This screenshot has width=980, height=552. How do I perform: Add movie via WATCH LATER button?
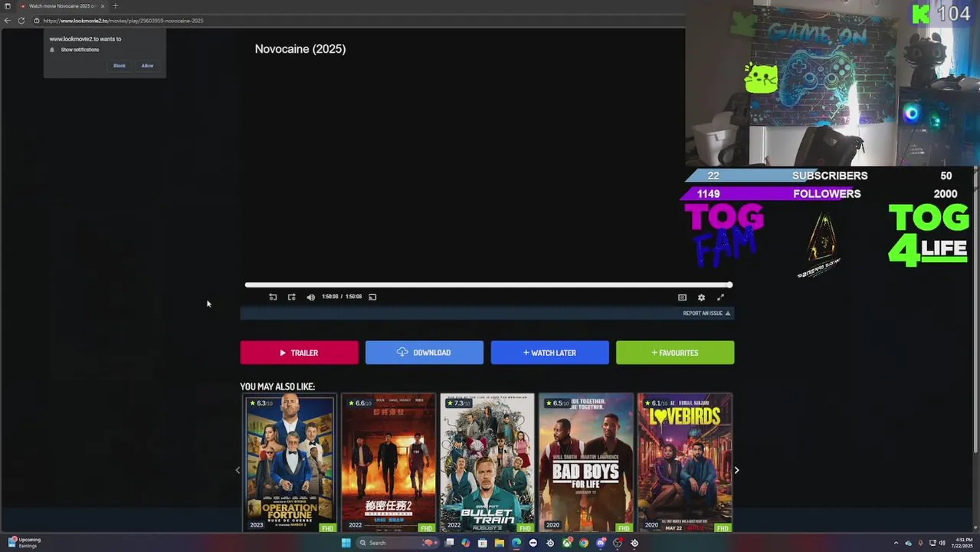point(549,353)
